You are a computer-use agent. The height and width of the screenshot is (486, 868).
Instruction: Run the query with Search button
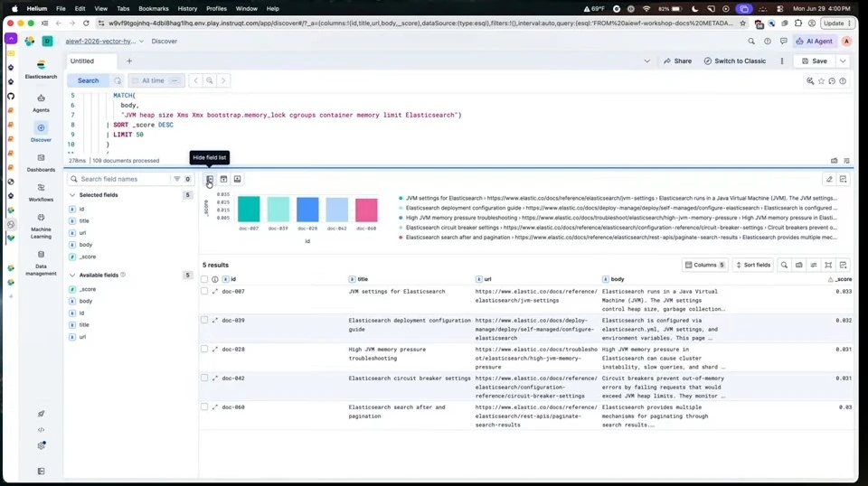88,80
